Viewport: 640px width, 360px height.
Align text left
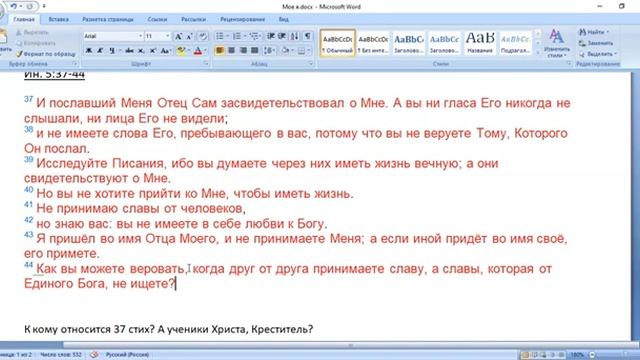coord(220,51)
